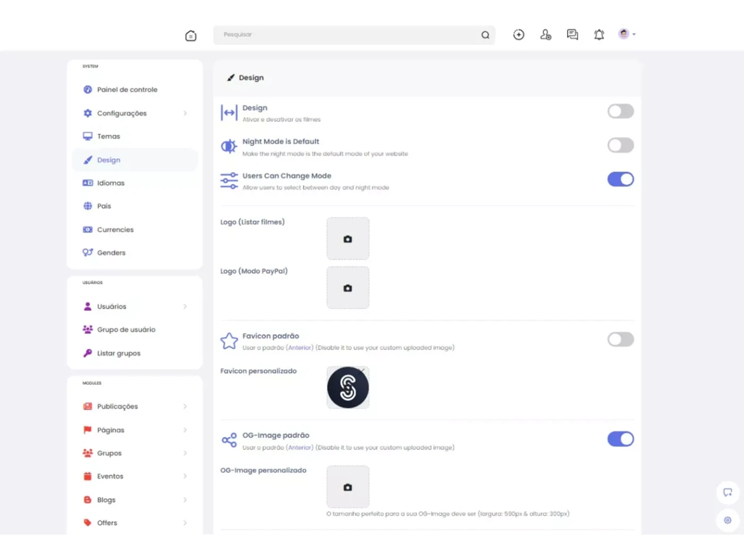Image resolution: width=744 pixels, height=560 pixels.
Task: Click the floating gear icon at bottom right
Action: tap(728, 520)
